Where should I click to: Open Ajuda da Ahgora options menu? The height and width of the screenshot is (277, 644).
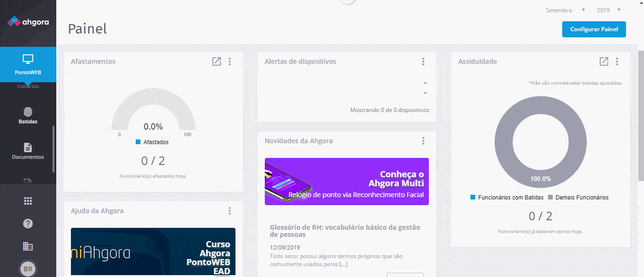click(x=230, y=211)
